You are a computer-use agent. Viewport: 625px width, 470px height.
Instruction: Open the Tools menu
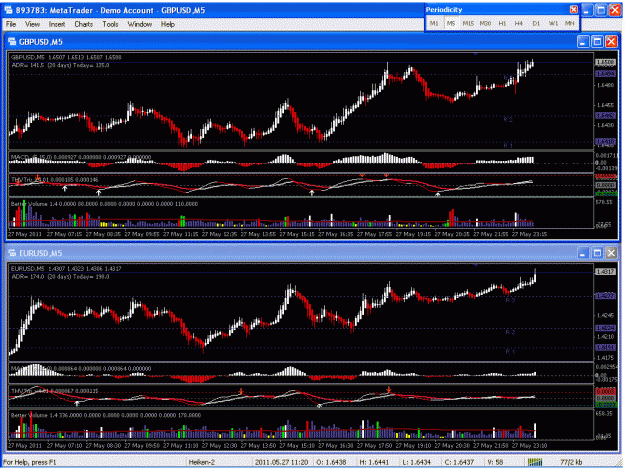coord(110,24)
